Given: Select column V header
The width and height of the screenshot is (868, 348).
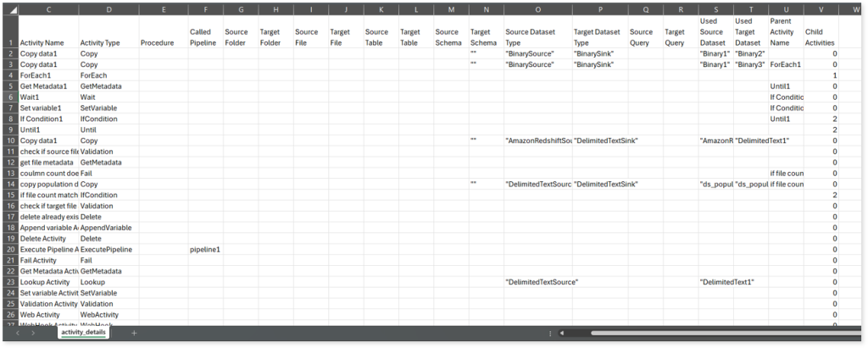Looking at the screenshot, I should click(x=820, y=9).
